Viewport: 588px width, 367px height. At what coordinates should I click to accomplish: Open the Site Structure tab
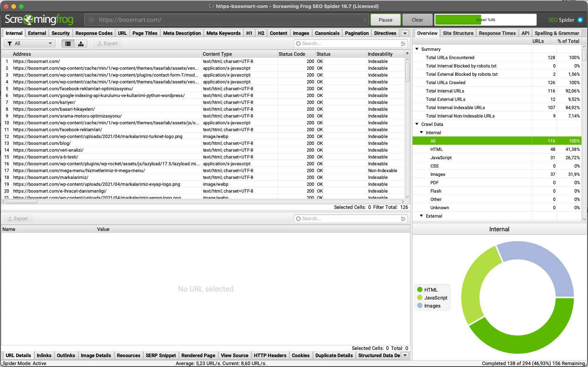tap(458, 33)
